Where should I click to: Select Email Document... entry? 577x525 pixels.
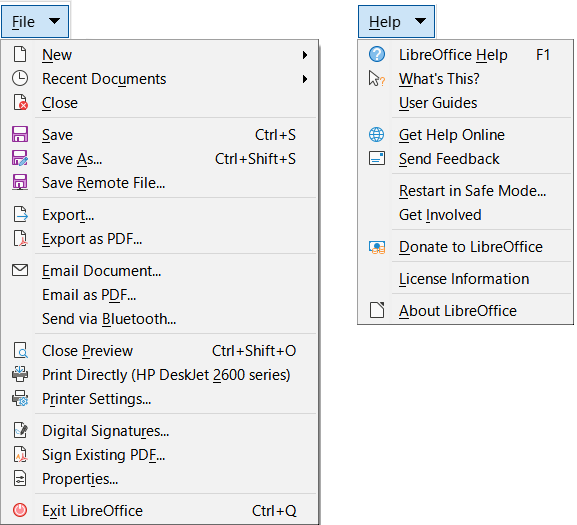click(x=159, y=270)
